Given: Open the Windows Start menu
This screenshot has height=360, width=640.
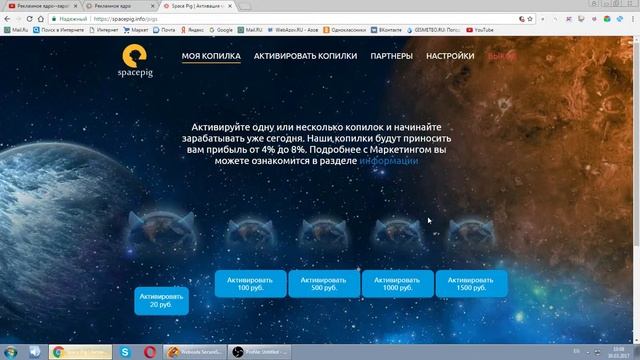Looking at the screenshot, I should 11,352.
